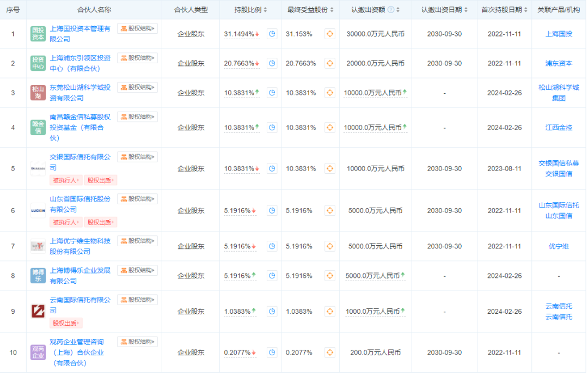The image size is (588, 377).
Task: Expand 股权结构 for 观芮企业管理咨询
Action: tap(138, 342)
